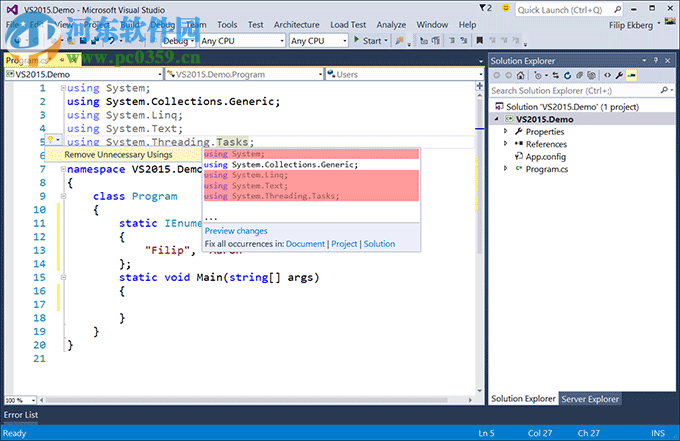The width and height of the screenshot is (680, 441).
Task: Click the View Code angle-brackets icon
Action: [x=607, y=75]
